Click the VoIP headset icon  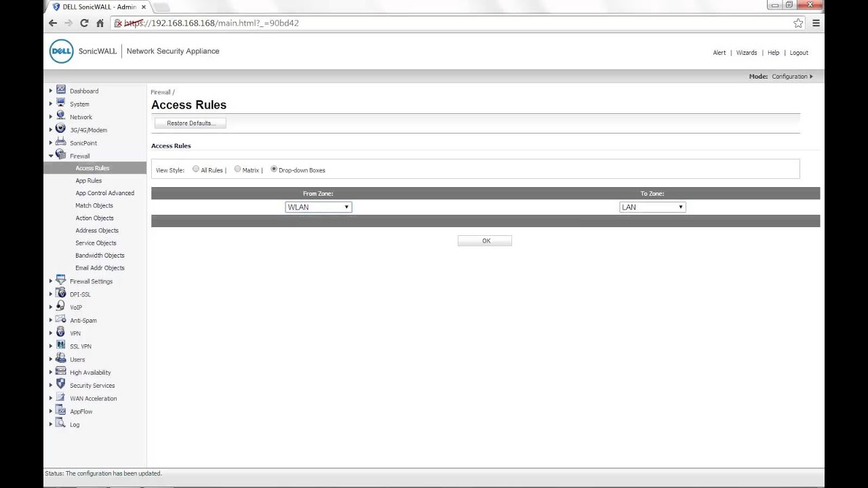coord(61,306)
